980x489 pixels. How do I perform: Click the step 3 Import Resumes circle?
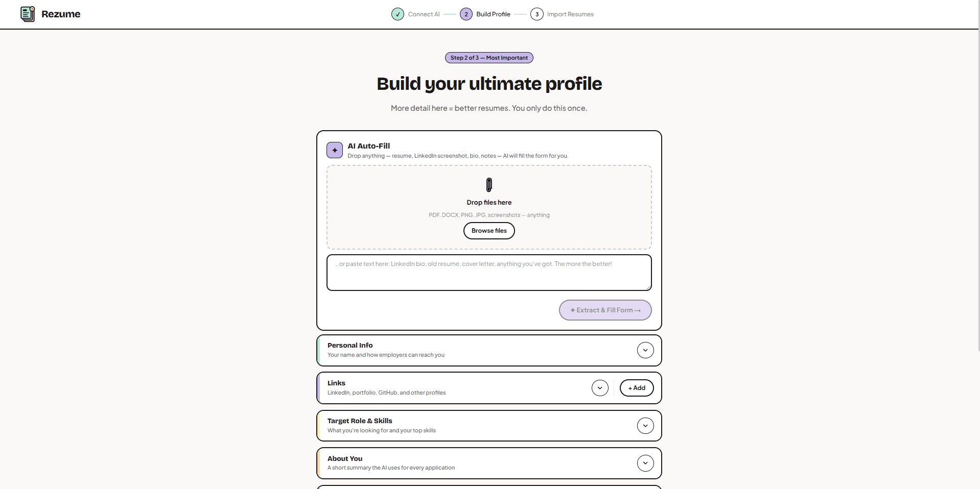[536, 14]
